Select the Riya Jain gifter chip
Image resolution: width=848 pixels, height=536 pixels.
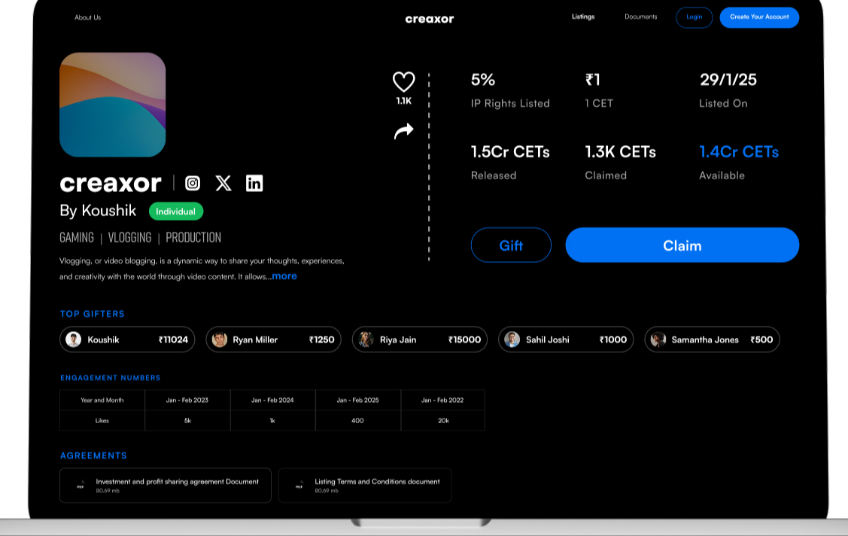[x=419, y=340]
